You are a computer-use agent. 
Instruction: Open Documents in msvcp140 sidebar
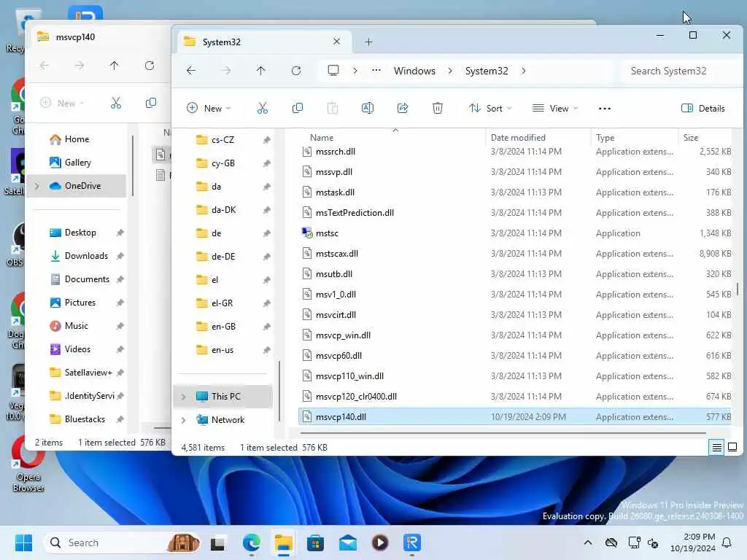click(87, 279)
